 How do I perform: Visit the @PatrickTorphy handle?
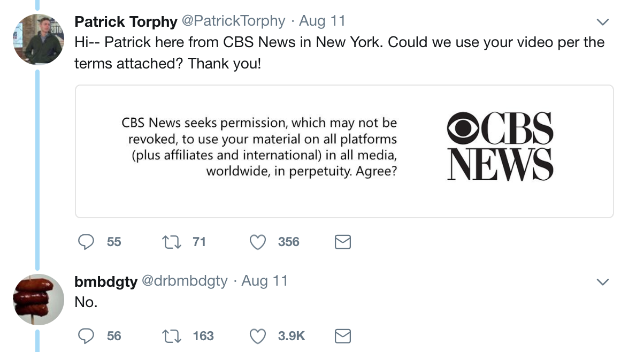click(234, 21)
